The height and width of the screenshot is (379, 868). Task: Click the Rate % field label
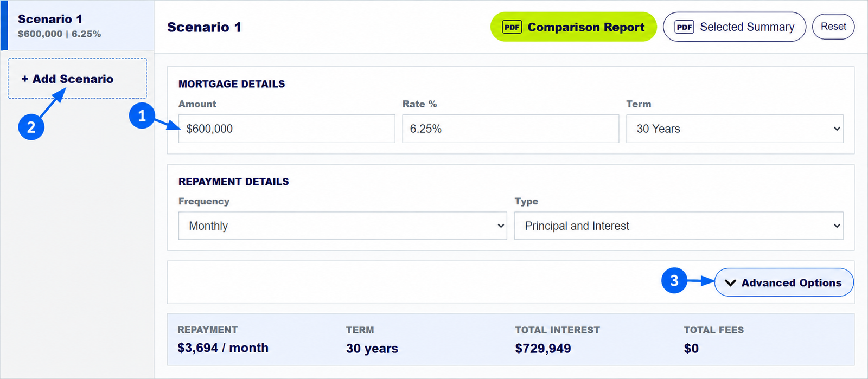(x=419, y=104)
